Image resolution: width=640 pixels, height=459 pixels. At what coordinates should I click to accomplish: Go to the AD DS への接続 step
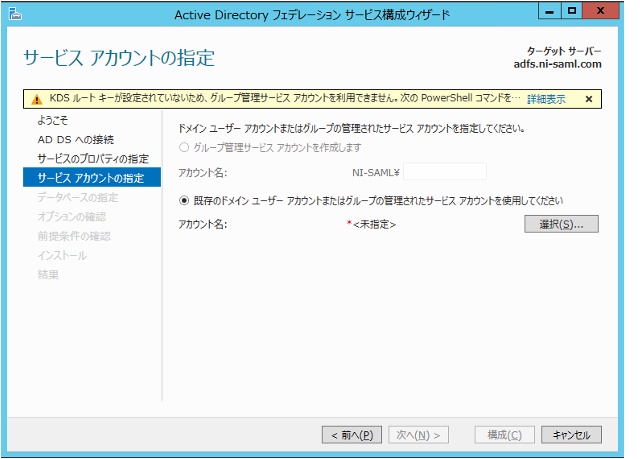(76, 140)
